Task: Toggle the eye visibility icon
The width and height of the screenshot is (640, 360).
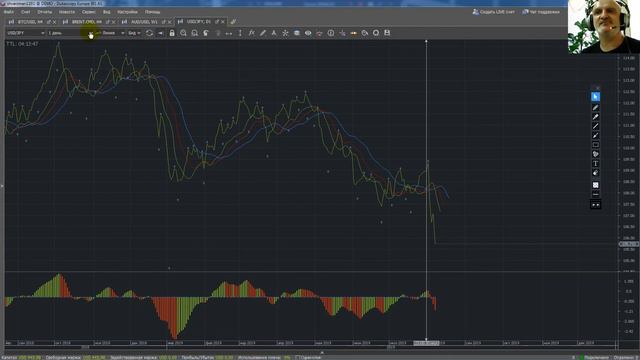Action: coord(308,33)
